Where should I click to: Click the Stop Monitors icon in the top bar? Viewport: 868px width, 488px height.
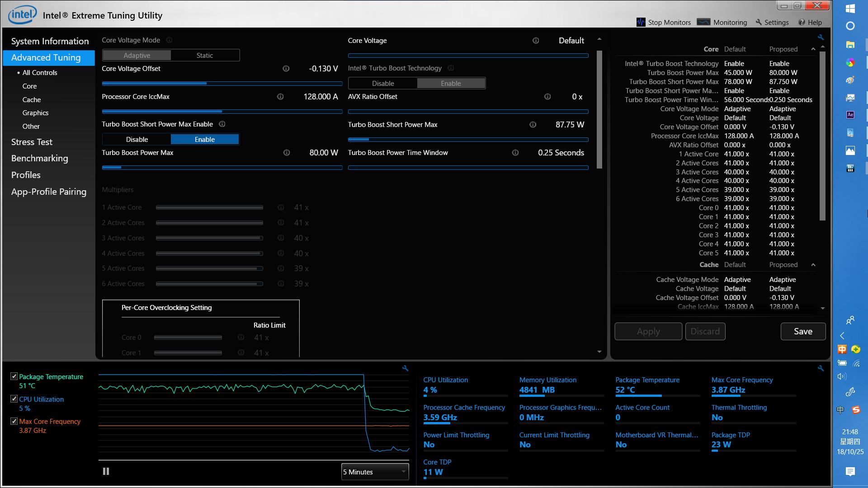[641, 22]
